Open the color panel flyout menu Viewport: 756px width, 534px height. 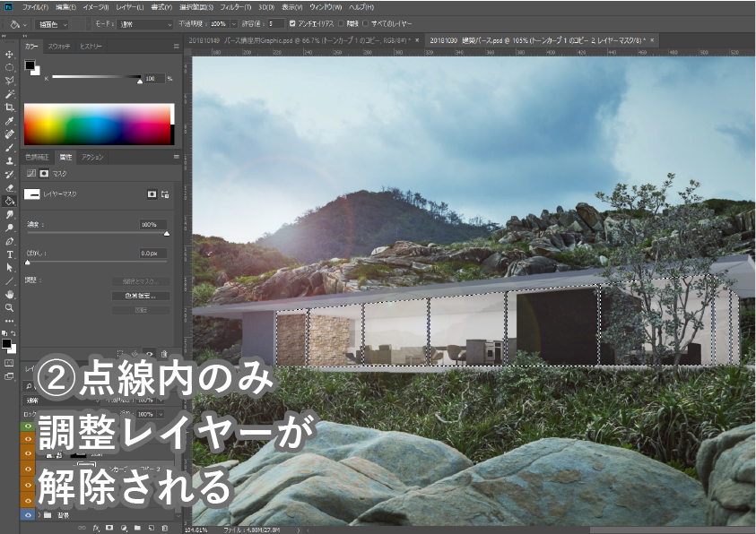point(176,47)
